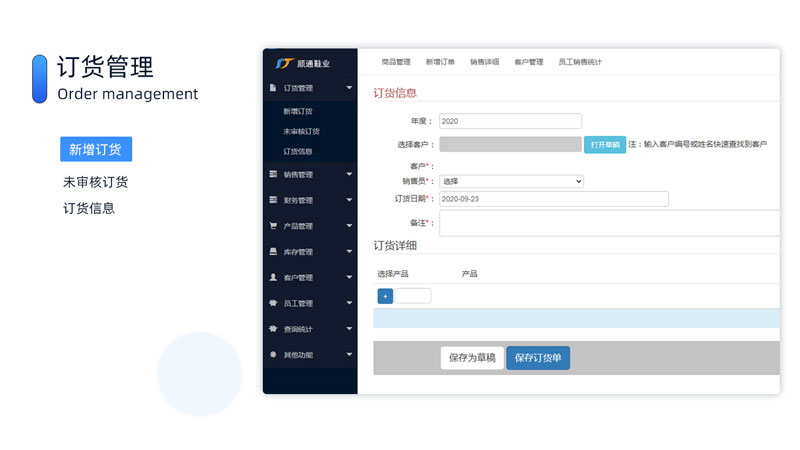Expand the 查询统计 sidebar arrow
This screenshot has width=800, height=450.
[x=349, y=329]
